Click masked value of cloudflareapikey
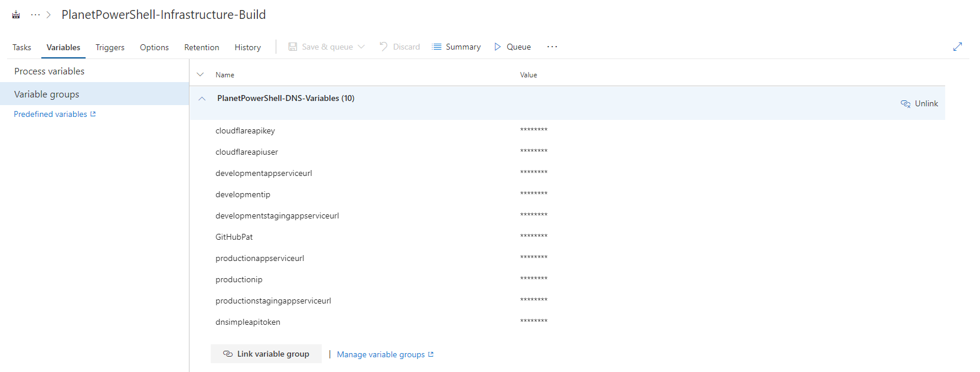The height and width of the screenshot is (372, 980). pos(534,130)
